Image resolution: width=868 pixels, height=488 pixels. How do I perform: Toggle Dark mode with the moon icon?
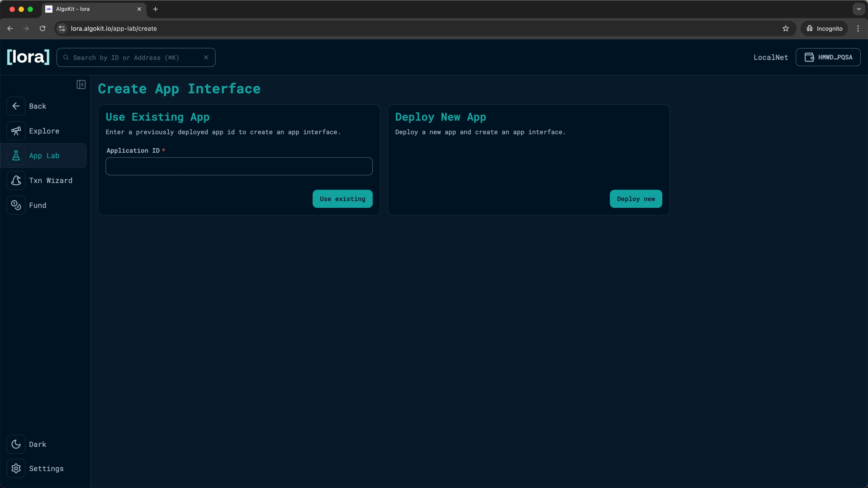[x=16, y=444]
